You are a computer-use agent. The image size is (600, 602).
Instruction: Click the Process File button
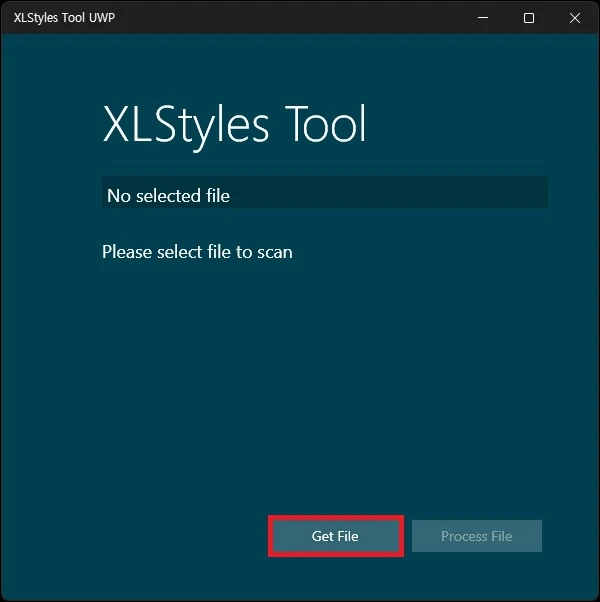tap(476, 536)
